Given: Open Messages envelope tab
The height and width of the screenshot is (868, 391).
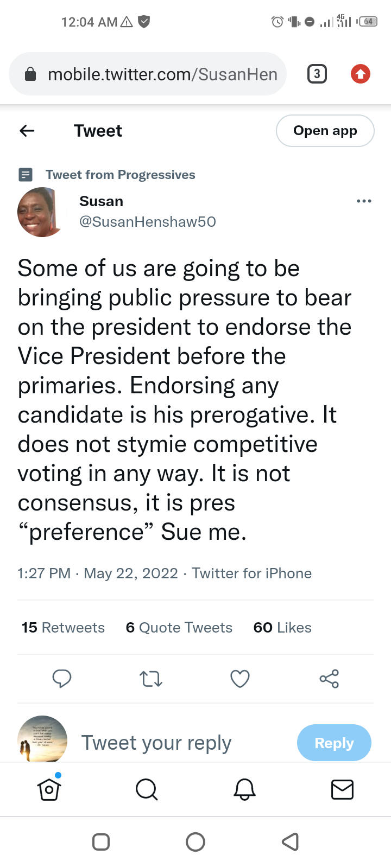Looking at the screenshot, I should pyautogui.click(x=342, y=789).
